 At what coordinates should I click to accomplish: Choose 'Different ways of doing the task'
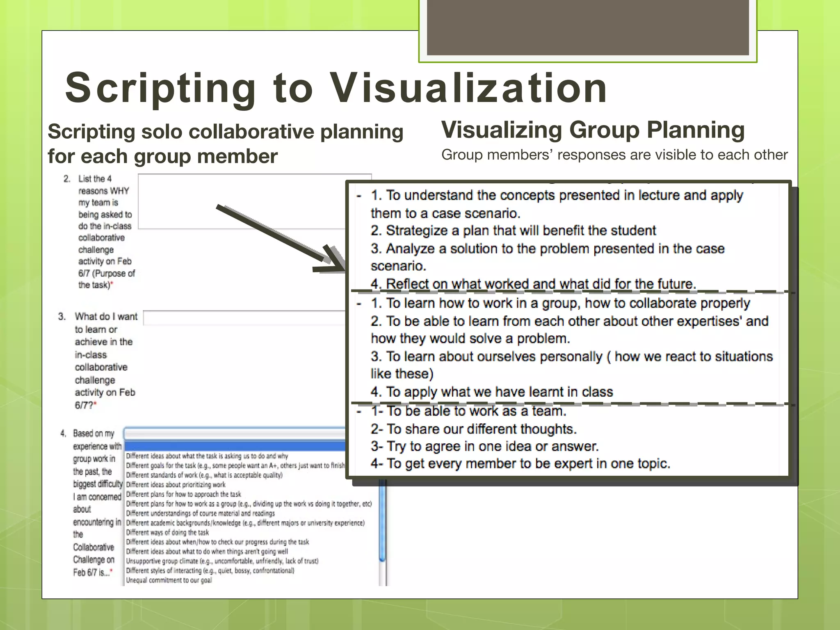[167, 532]
